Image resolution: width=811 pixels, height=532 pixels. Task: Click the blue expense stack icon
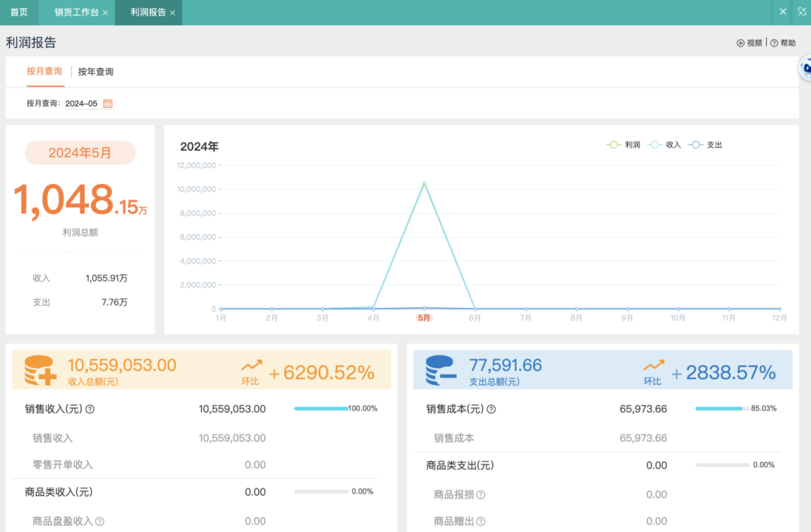(x=442, y=371)
